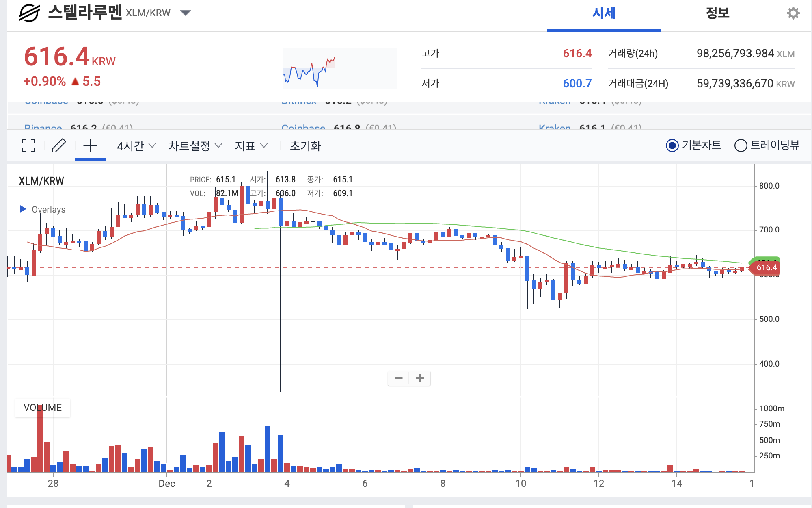
Task: Open the XLM/KRW market dropdown arrow
Action: tap(186, 13)
